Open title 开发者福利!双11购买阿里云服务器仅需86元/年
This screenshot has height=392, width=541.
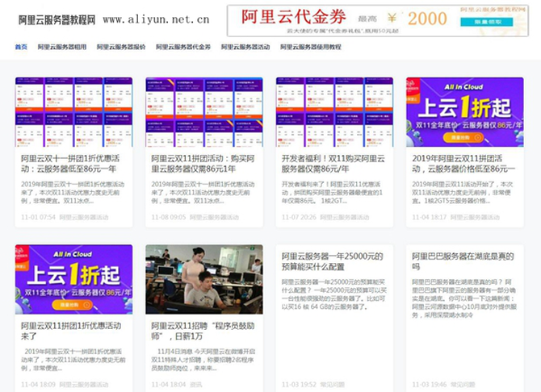click(333, 164)
